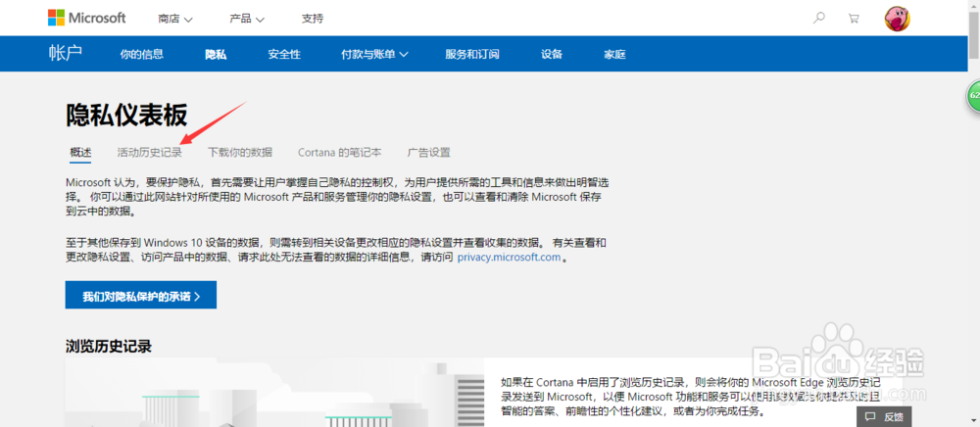This screenshot has width=980, height=427.
Task: Click the 浏览历史记录 section heading
Action: coord(109,347)
